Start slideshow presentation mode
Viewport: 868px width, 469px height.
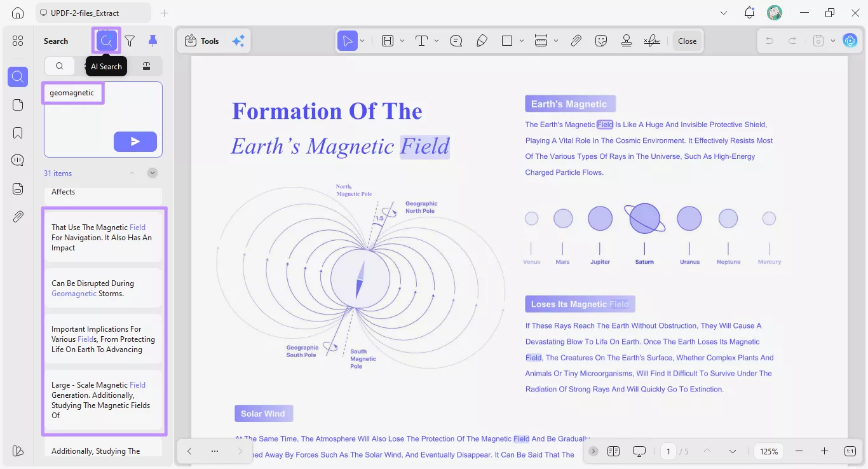[x=639, y=451]
